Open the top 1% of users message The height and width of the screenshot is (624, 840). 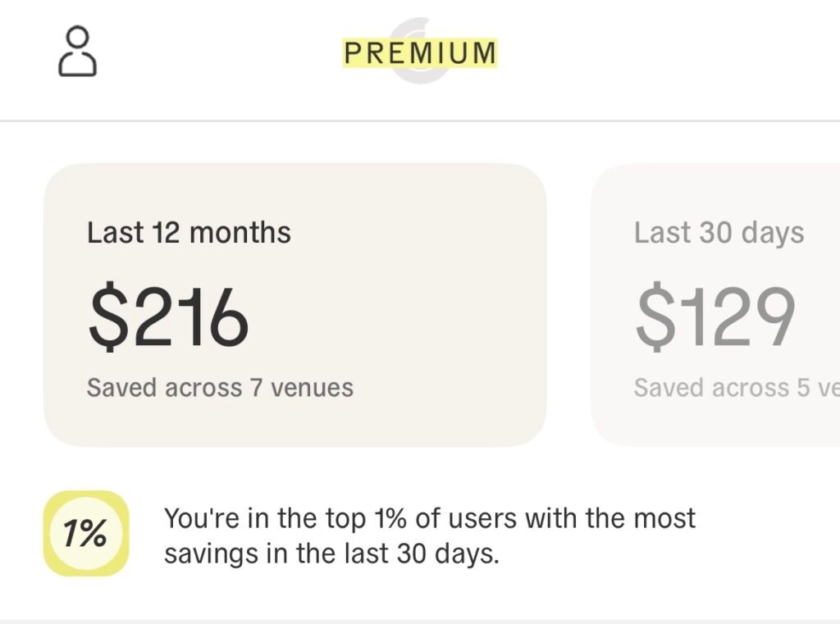coord(429,535)
